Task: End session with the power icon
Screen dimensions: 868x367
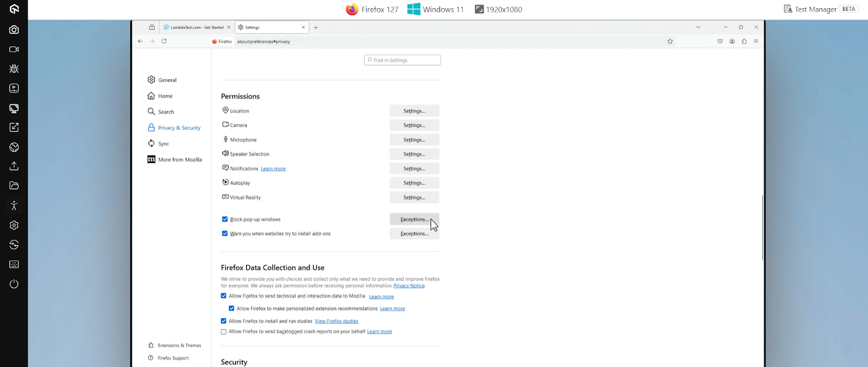Action: pyautogui.click(x=14, y=284)
